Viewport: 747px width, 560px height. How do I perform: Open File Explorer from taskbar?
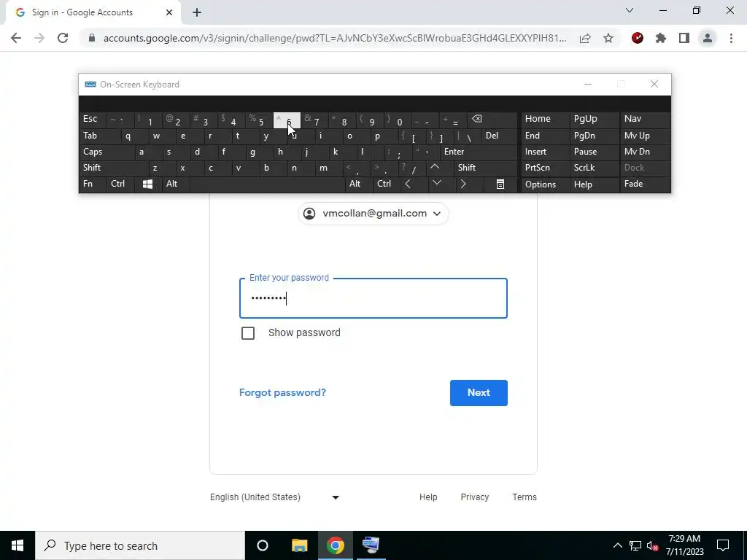click(299, 545)
